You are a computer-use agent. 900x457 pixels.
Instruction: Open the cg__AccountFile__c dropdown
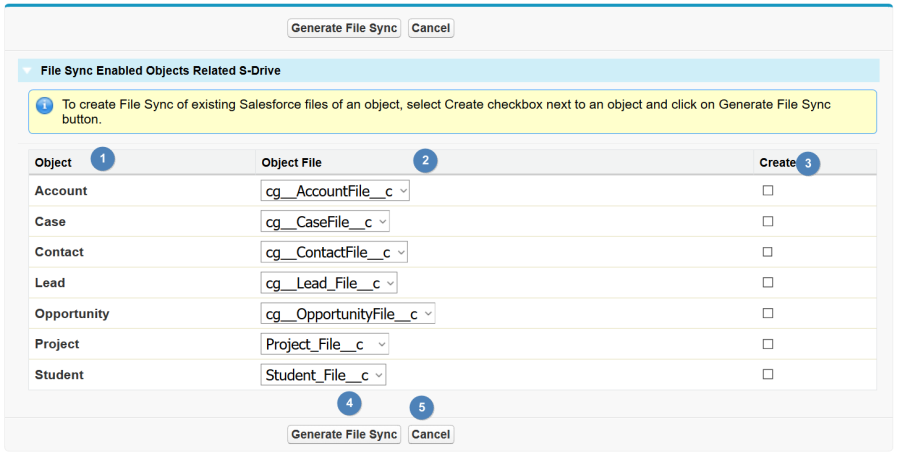point(335,191)
